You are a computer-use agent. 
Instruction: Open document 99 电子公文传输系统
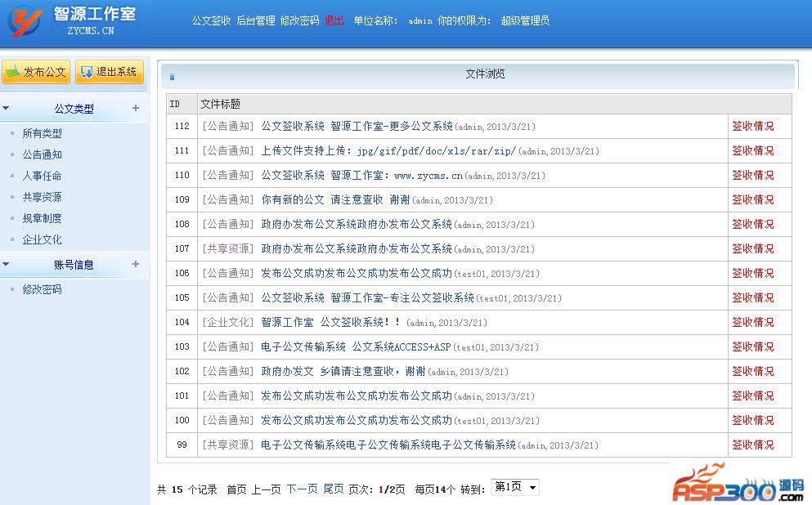click(x=388, y=445)
